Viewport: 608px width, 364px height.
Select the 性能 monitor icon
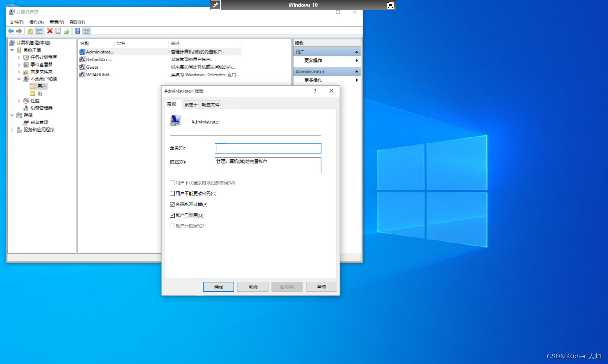(x=26, y=101)
